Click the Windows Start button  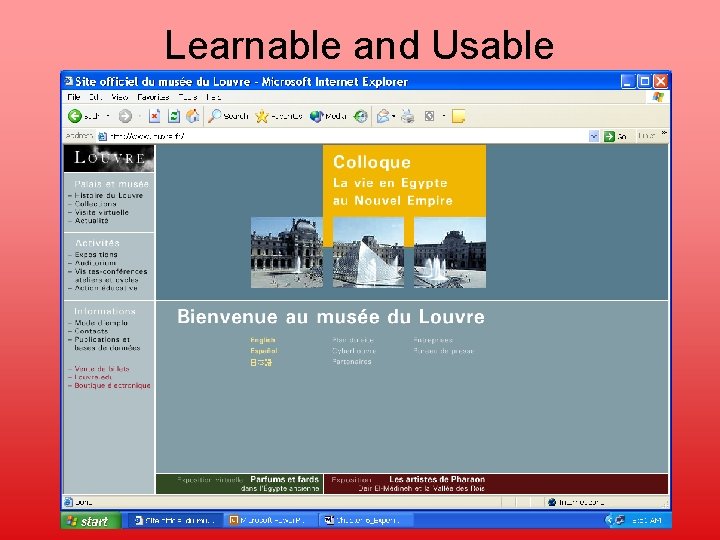pyautogui.click(x=91, y=521)
